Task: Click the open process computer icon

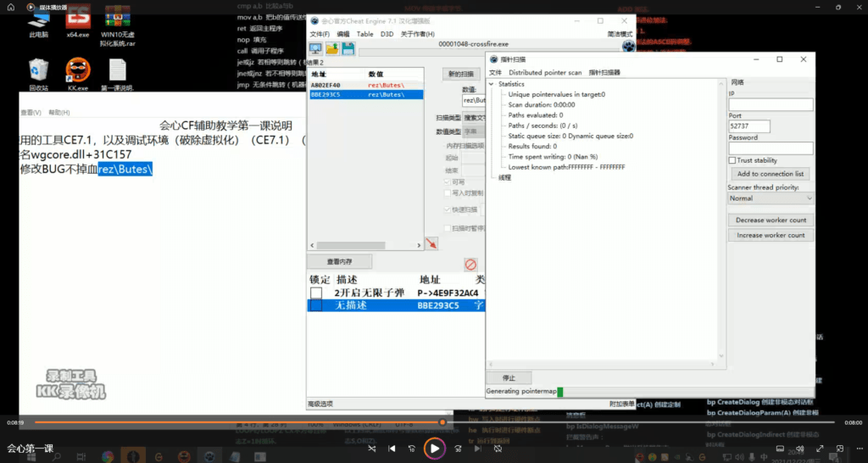Action: coord(315,48)
